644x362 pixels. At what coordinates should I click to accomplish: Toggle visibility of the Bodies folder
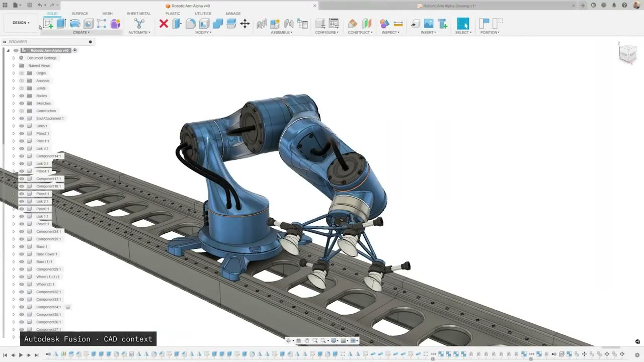22,96
